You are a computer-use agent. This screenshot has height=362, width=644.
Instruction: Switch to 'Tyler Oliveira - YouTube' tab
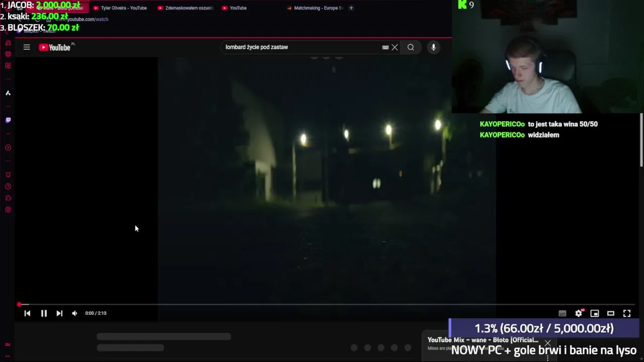coord(120,8)
